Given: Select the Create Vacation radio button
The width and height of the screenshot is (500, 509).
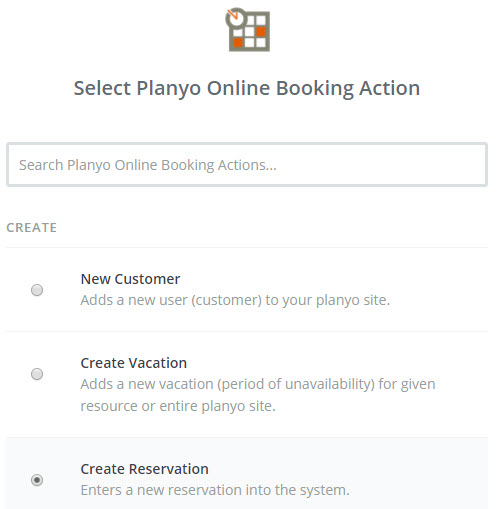Looking at the screenshot, I should [37, 374].
